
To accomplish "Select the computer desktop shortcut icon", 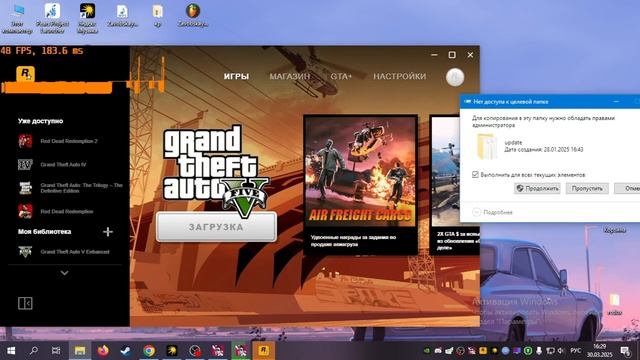I will point(17,18).
